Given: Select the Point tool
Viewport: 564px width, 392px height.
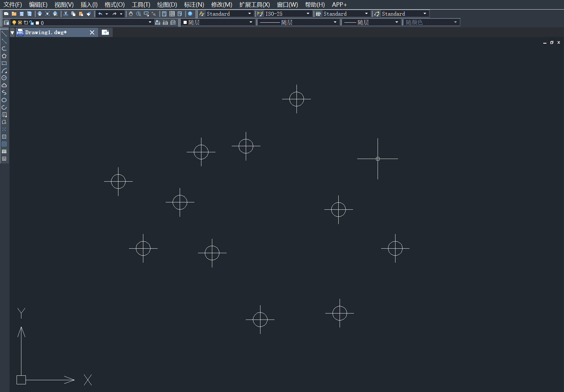Looking at the screenshot, I should click(x=4, y=129).
